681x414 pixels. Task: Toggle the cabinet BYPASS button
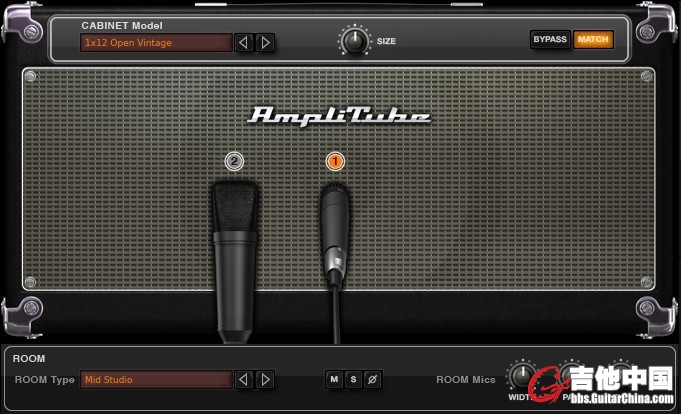point(550,40)
